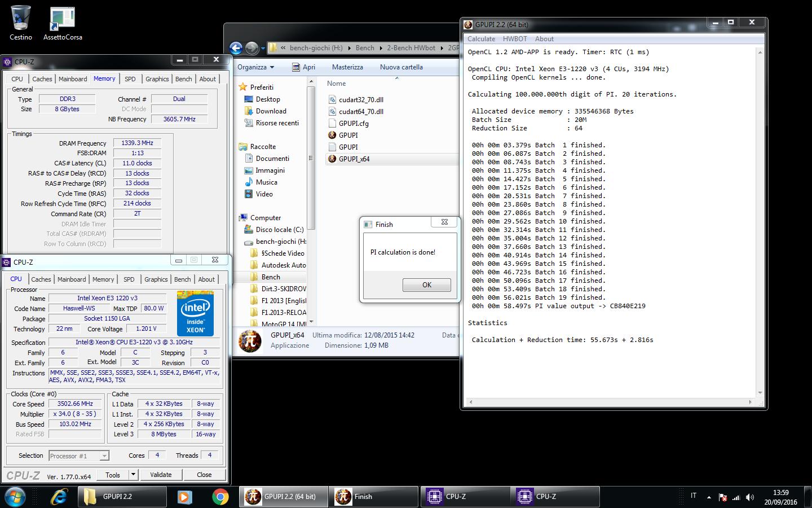Open Video library
This screenshot has width=812, height=508.
[x=264, y=194]
